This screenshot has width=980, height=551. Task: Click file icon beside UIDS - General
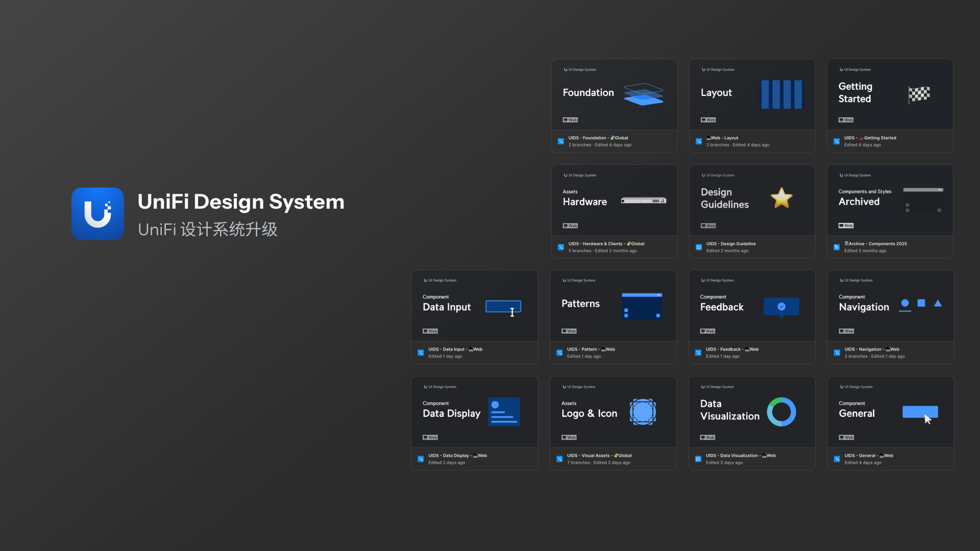click(837, 459)
